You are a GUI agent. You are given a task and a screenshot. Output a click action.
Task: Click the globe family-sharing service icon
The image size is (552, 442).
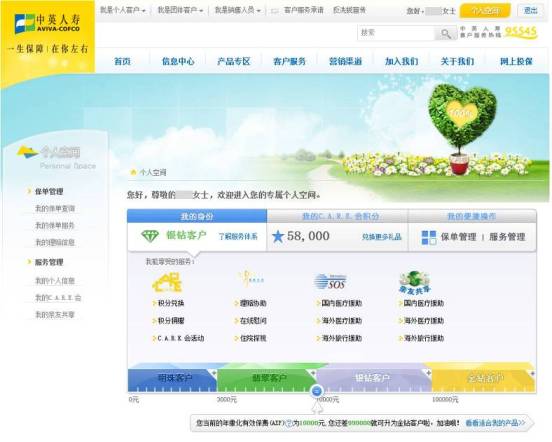pos(415,283)
